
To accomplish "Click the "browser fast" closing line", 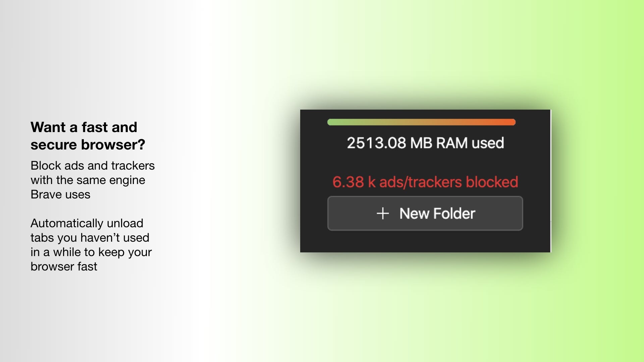I will pos(64,266).
